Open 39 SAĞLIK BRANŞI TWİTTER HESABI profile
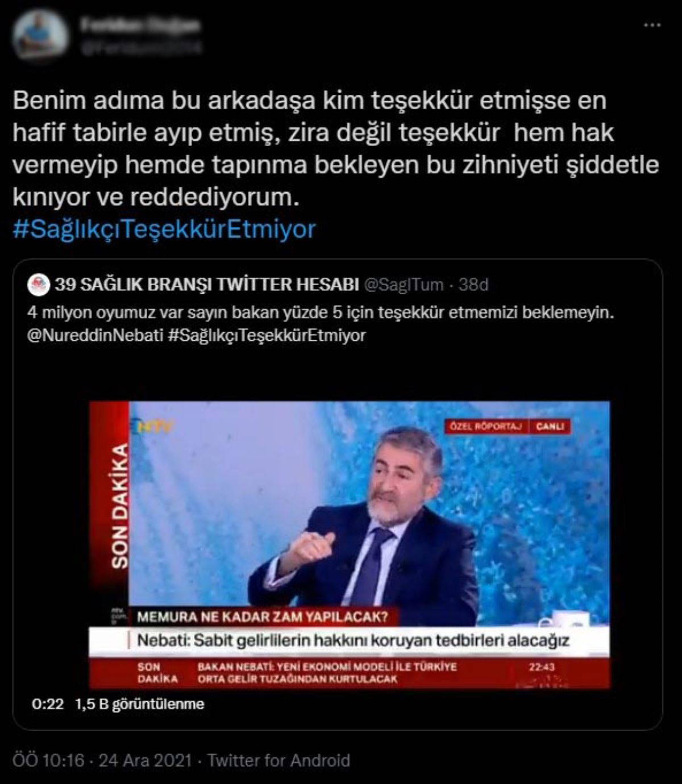The height and width of the screenshot is (784, 682). 206,284
